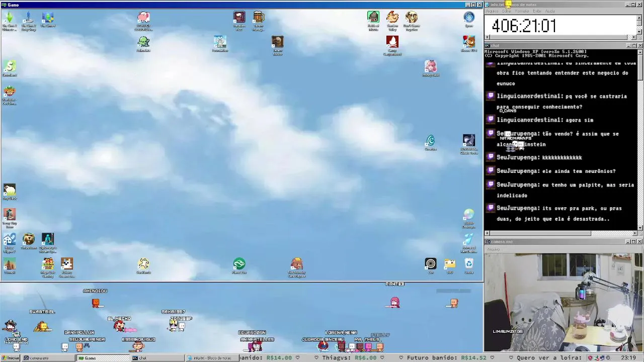
Task: Open the Spore desktop icon
Action: [469, 20]
